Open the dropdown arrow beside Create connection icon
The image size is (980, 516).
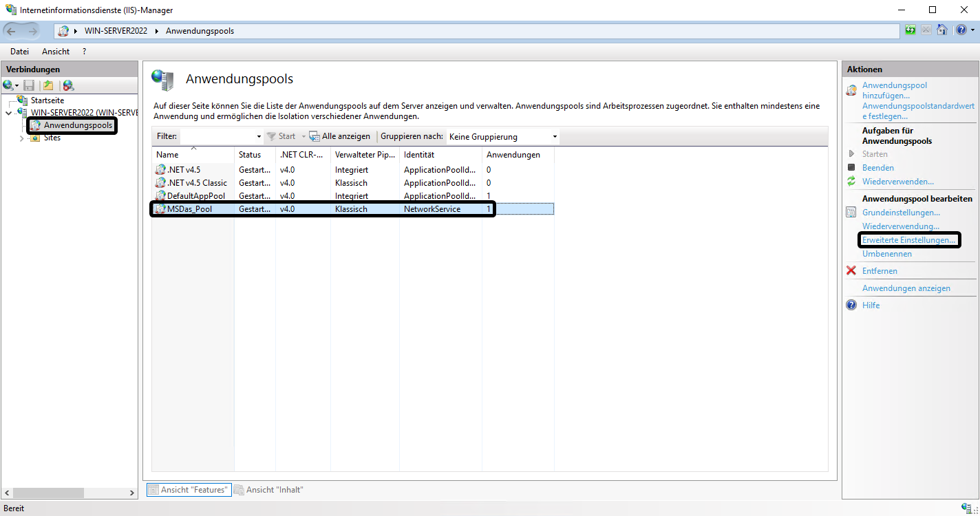click(17, 86)
